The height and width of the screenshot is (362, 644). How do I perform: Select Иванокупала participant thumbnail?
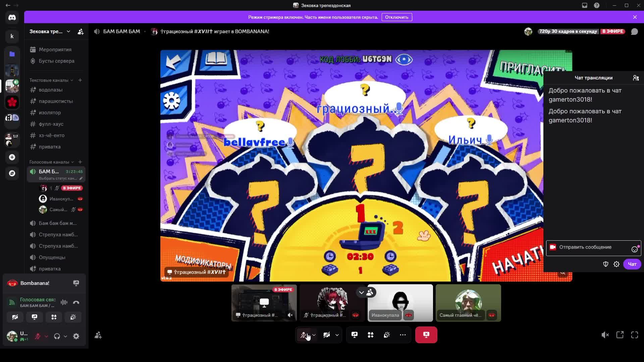pyautogui.click(x=400, y=303)
